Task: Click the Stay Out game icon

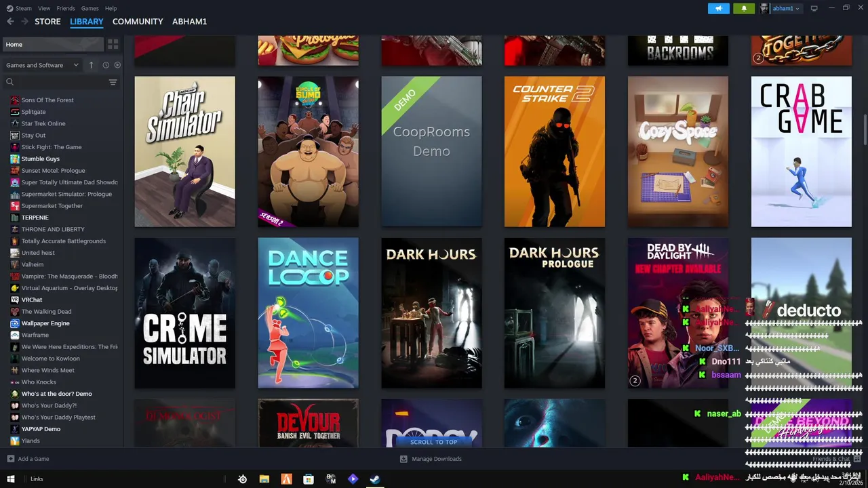Action: (x=15, y=136)
